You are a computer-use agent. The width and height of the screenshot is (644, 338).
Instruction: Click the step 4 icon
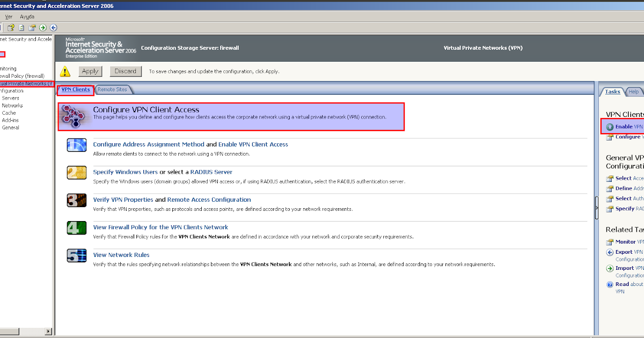coord(76,227)
